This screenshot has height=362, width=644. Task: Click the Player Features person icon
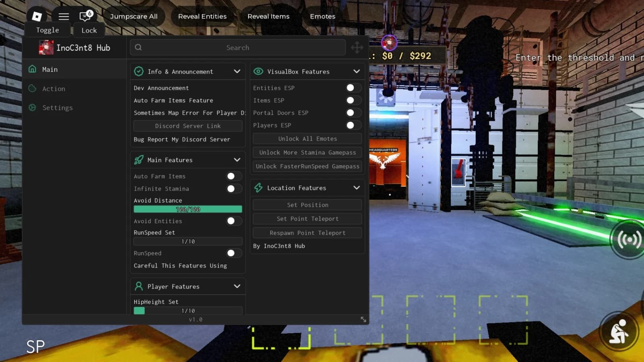pos(139,286)
